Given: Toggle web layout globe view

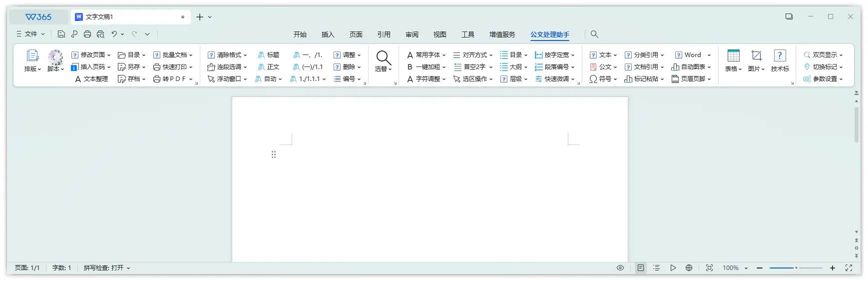Looking at the screenshot, I should click(689, 268).
